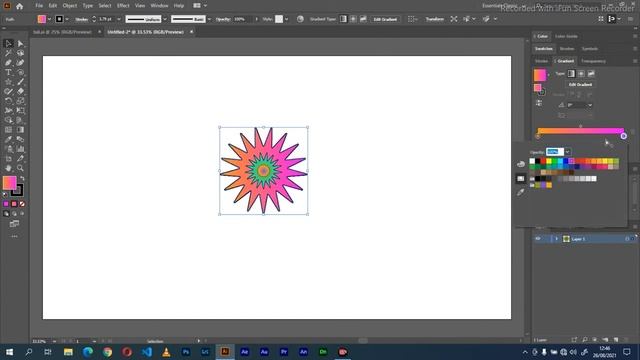Open stroke weight dropdown
640x360 pixels.
click(119, 19)
